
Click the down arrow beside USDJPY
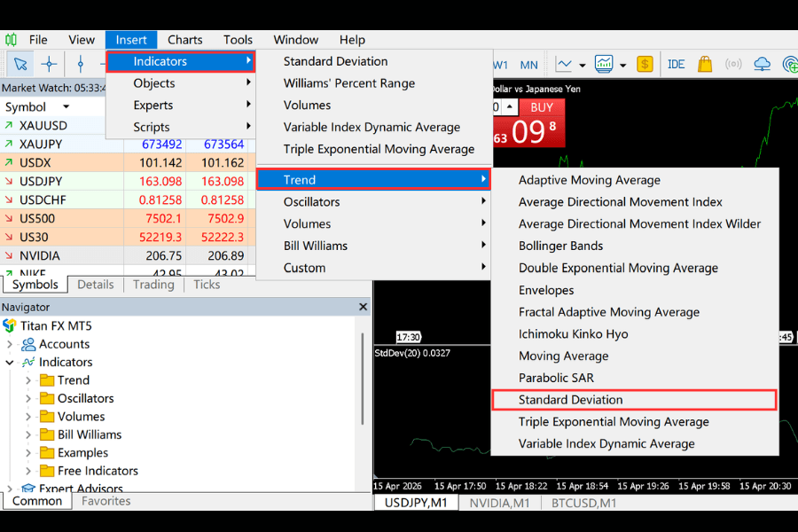point(9,181)
